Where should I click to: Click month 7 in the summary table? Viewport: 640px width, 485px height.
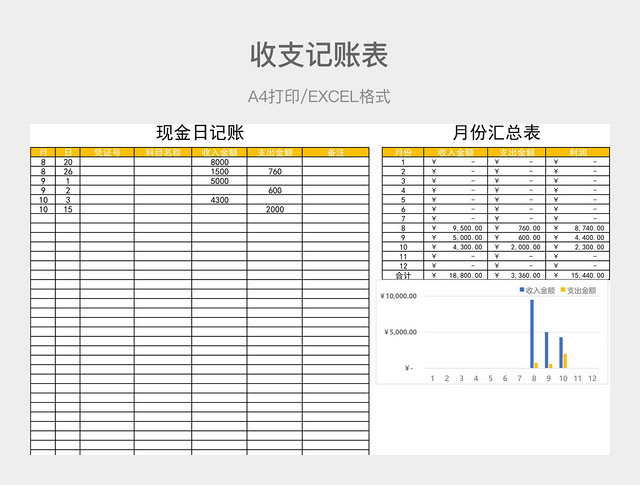tap(403, 219)
